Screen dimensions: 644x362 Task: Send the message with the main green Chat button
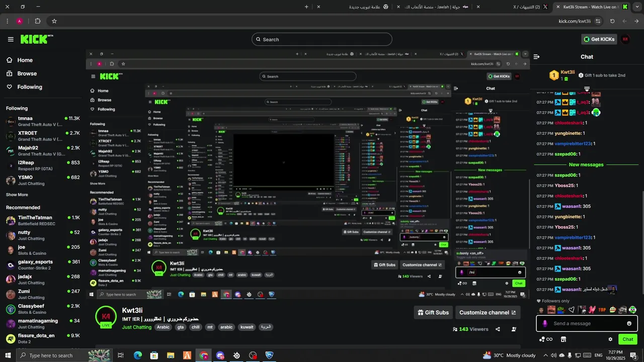[x=628, y=339]
